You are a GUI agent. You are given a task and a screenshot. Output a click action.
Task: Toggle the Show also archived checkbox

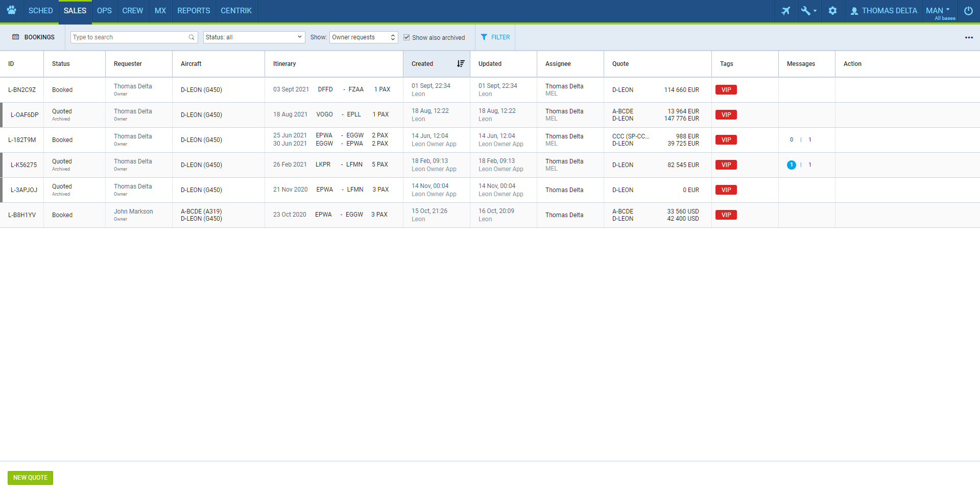point(407,37)
